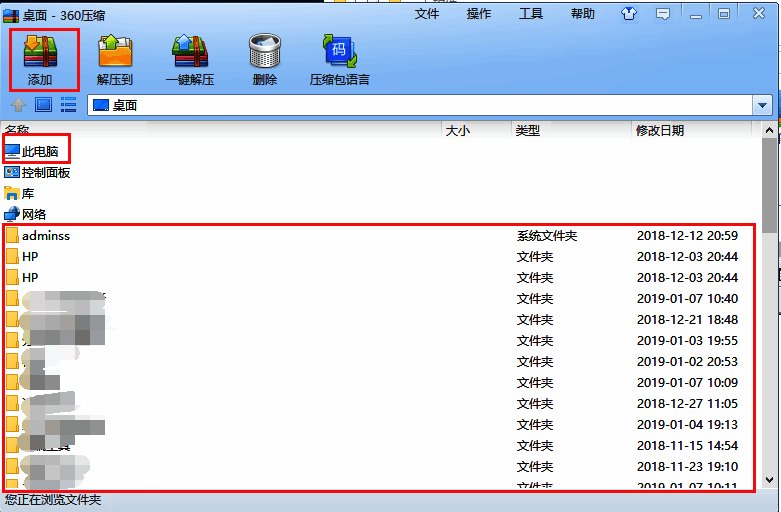Select folder dated 2019-01-07 10:40
This screenshot has width=781, height=512.
coord(381,298)
